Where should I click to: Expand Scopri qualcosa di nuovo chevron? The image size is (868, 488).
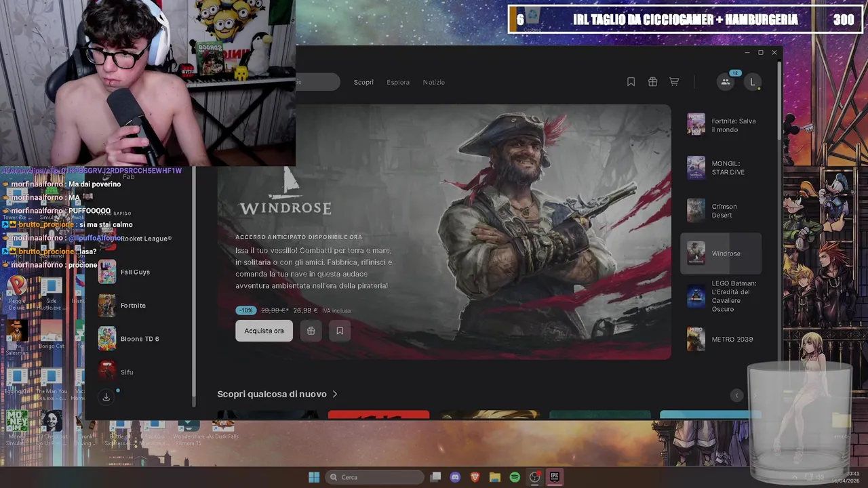pyautogui.click(x=335, y=394)
